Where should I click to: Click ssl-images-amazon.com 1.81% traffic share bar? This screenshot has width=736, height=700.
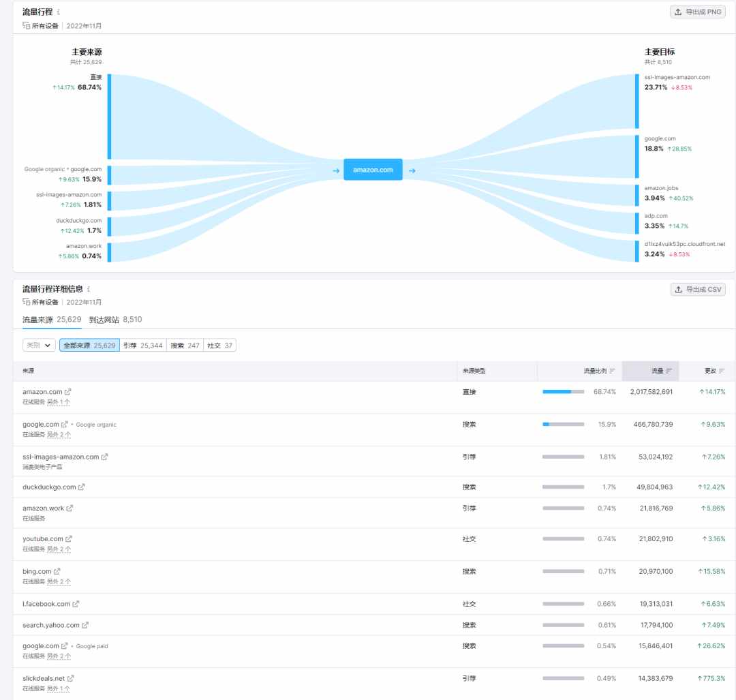point(564,457)
